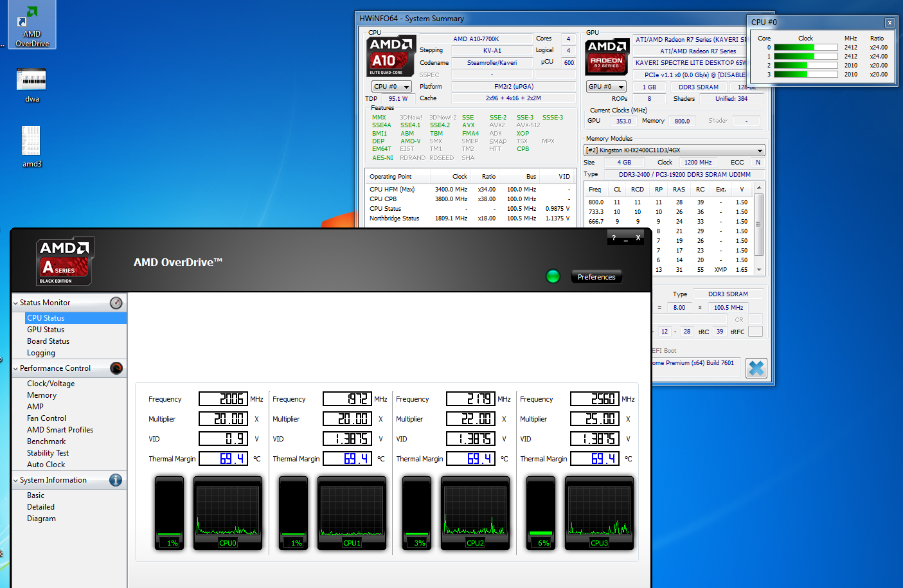
Task: Click the blue X close icon in HWiNFO64
Action: [756, 368]
